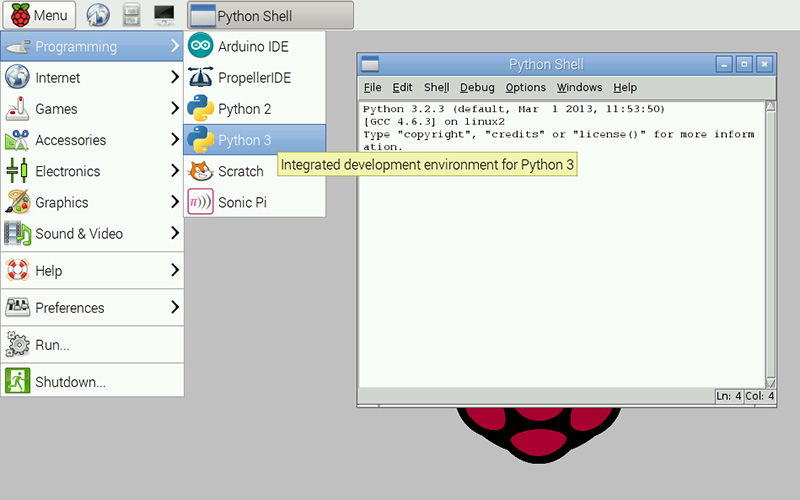
Task: Open the file manager icon in panel
Action: [x=131, y=15]
